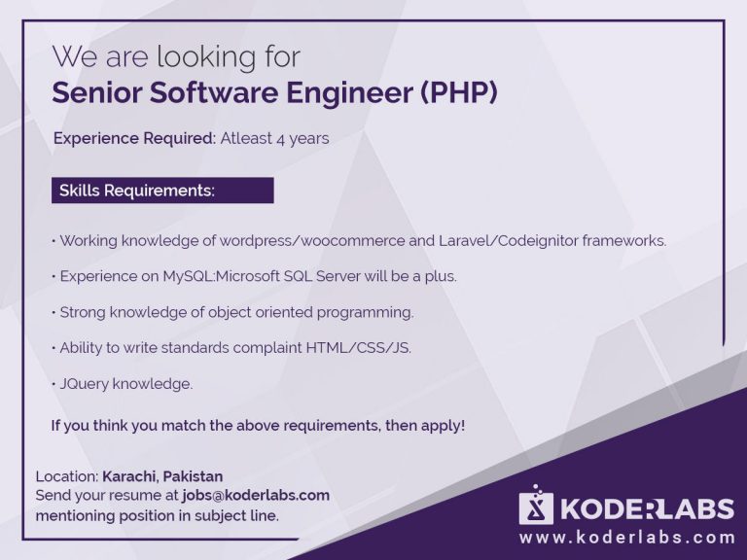Screen dimensions: 747x560
Task: Click the "JQuery knowledge" bullet
Action: [125, 383]
